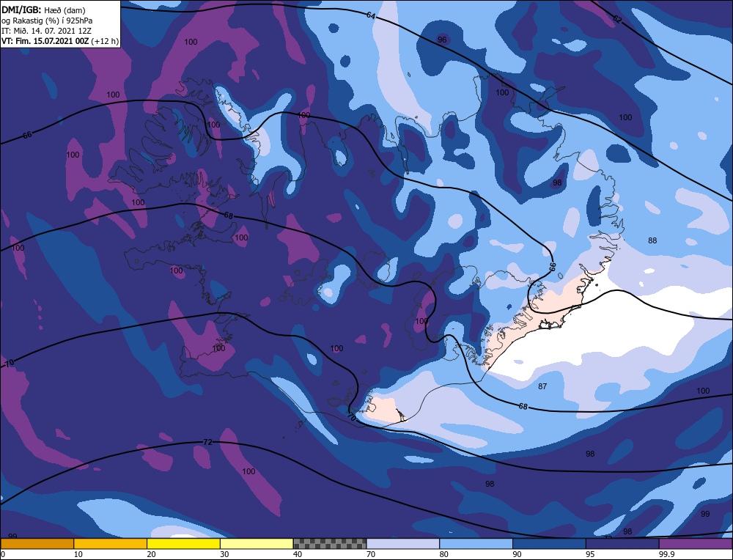Choose the medium blue 90–95 legend swatch
The image size is (733, 560).
tap(549, 543)
